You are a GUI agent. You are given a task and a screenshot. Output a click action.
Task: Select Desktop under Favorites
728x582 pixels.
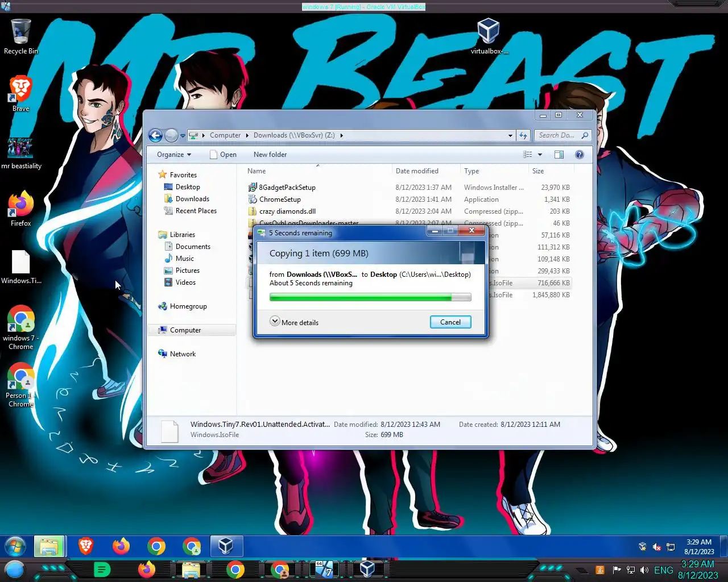pyautogui.click(x=188, y=187)
